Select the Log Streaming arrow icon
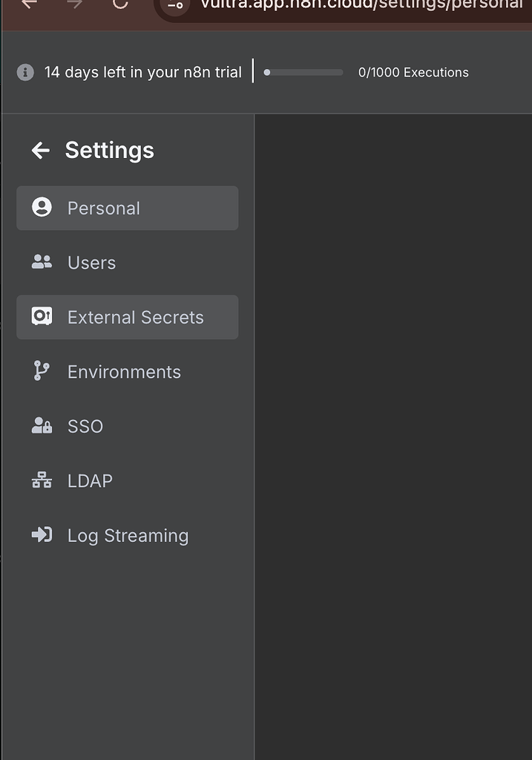This screenshot has height=760, width=532. pyautogui.click(x=42, y=534)
